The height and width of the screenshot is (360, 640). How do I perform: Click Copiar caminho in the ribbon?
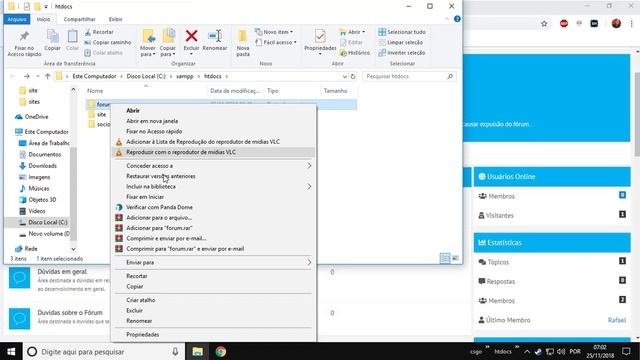pyautogui.click(x=108, y=42)
